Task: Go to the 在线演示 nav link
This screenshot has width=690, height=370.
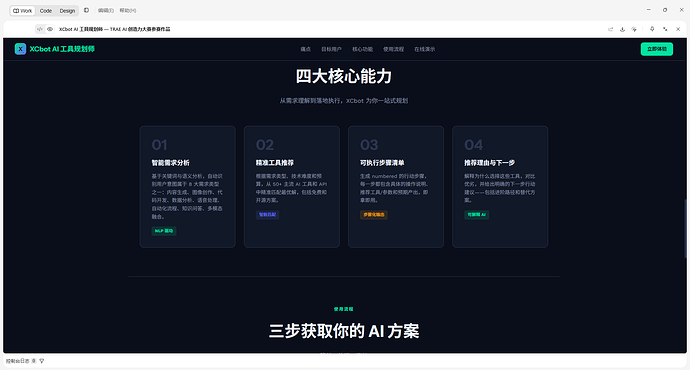Action: (x=424, y=49)
